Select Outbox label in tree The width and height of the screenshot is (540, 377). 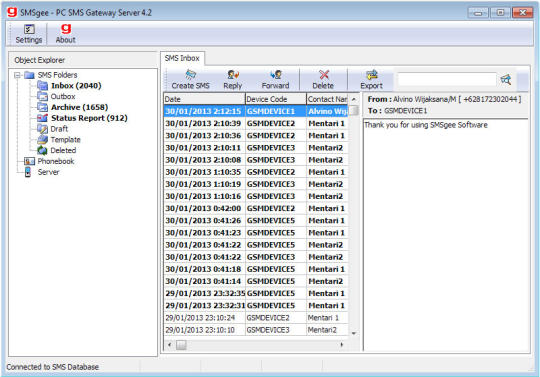click(63, 96)
